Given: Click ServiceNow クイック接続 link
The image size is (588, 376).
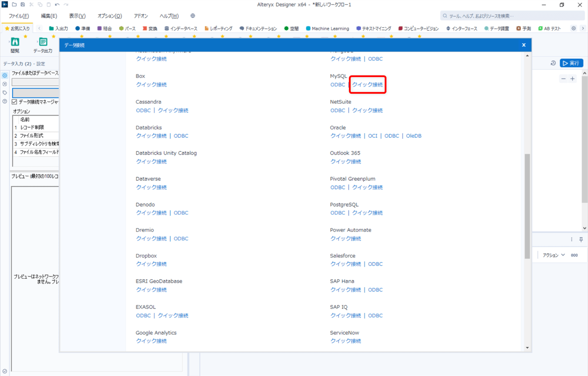Looking at the screenshot, I should click(346, 341).
